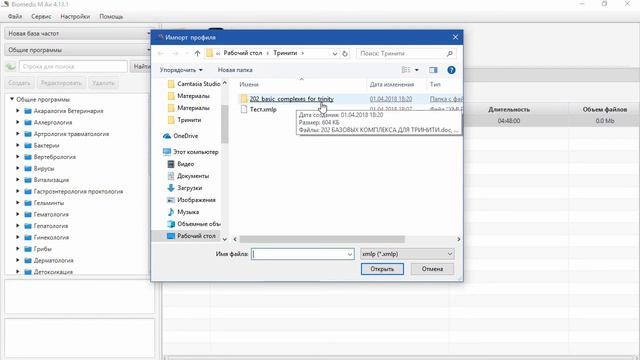Expand the Акаралогия Ветеринария folder
Viewport: 640px width, 360px height.
pos(18,111)
